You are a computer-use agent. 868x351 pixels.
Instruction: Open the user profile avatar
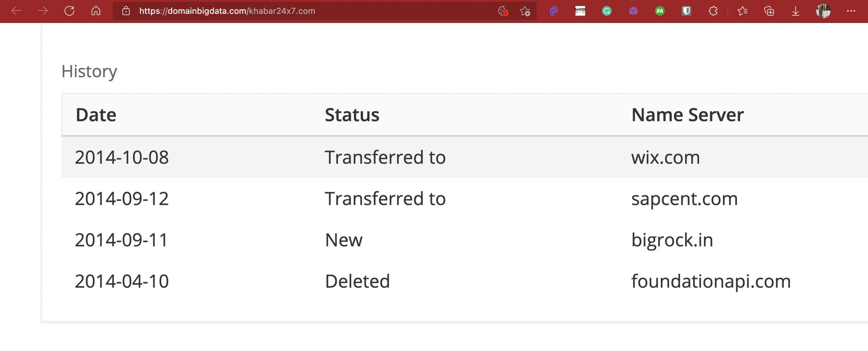(823, 11)
